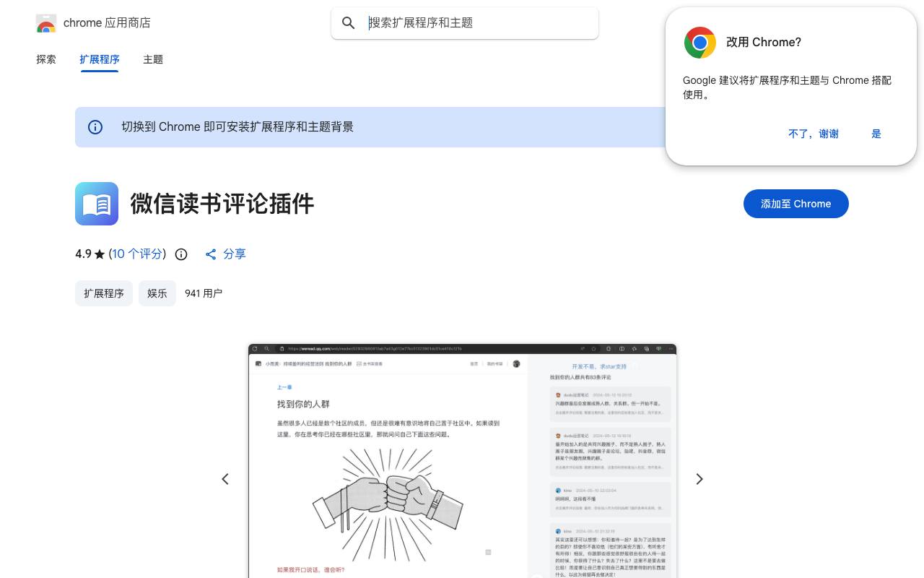Image resolution: width=924 pixels, height=578 pixels.
Task: Click the Chrome Web Store logo icon
Action: coord(46,23)
